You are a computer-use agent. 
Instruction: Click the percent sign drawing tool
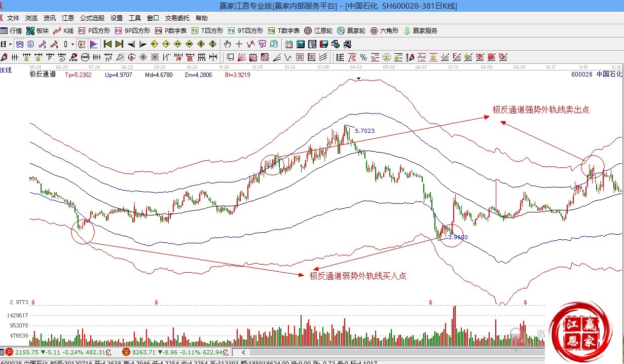point(363,57)
